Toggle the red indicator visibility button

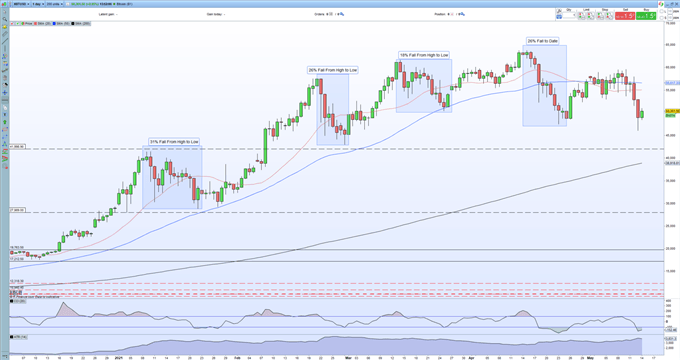(12, 24)
